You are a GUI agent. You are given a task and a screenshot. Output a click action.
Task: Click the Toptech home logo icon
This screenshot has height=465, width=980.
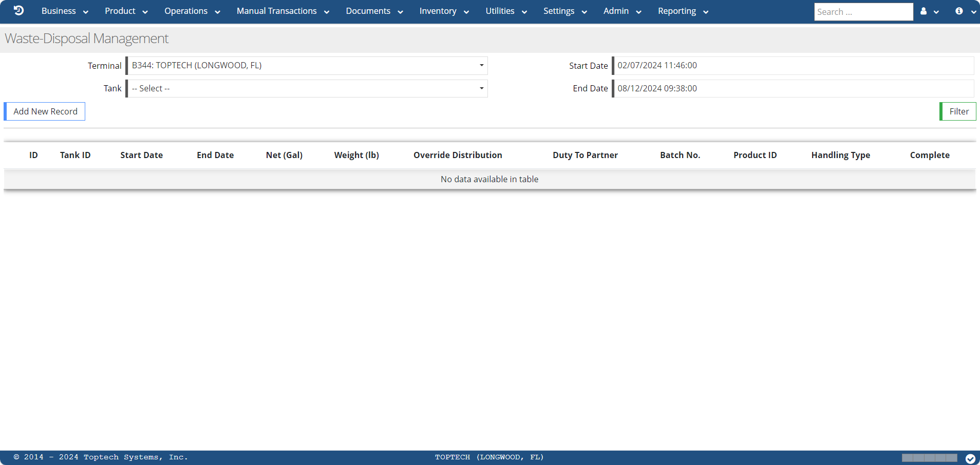pyautogui.click(x=18, y=11)
